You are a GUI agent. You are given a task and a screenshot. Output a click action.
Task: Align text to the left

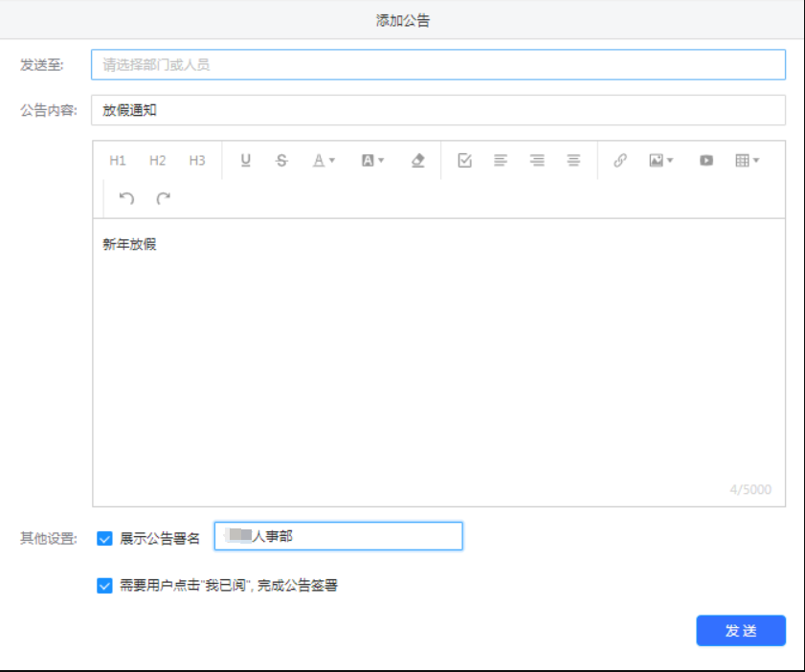[x=501, y=161]
